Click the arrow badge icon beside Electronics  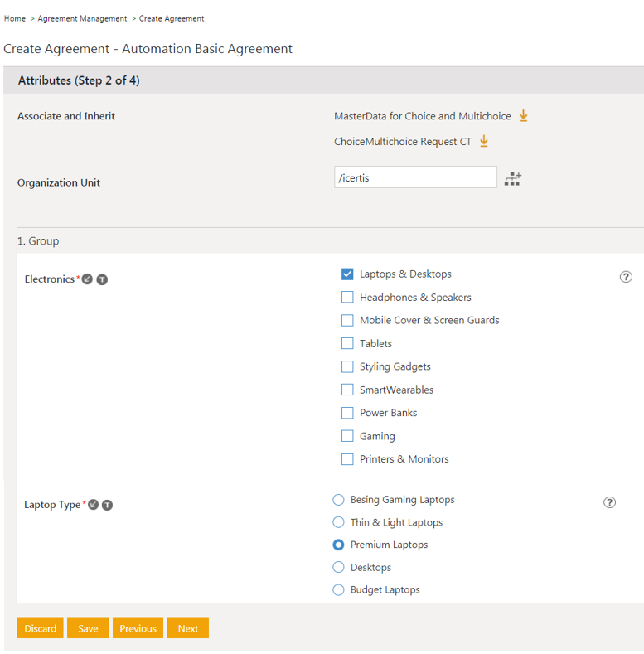88,279
